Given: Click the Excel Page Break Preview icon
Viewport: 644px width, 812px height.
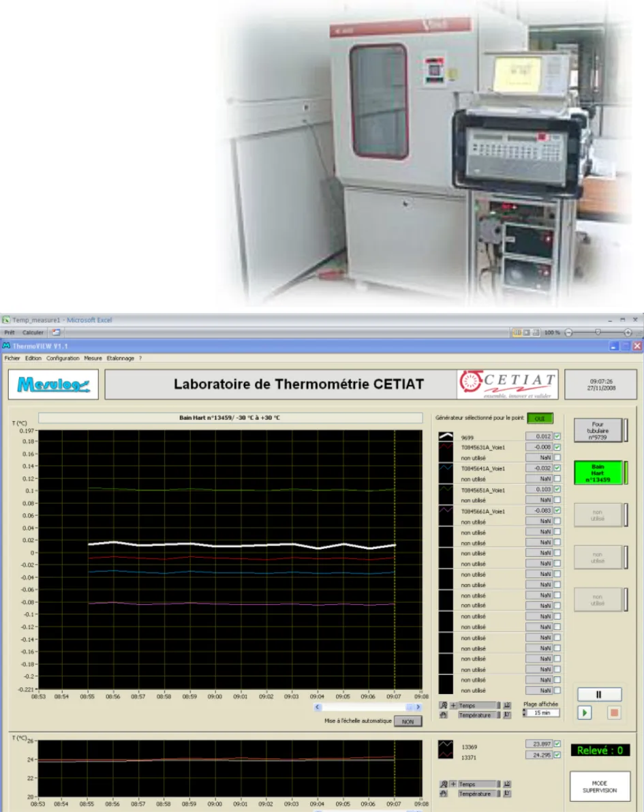Looking at the screenshot, I should (536, 333).
